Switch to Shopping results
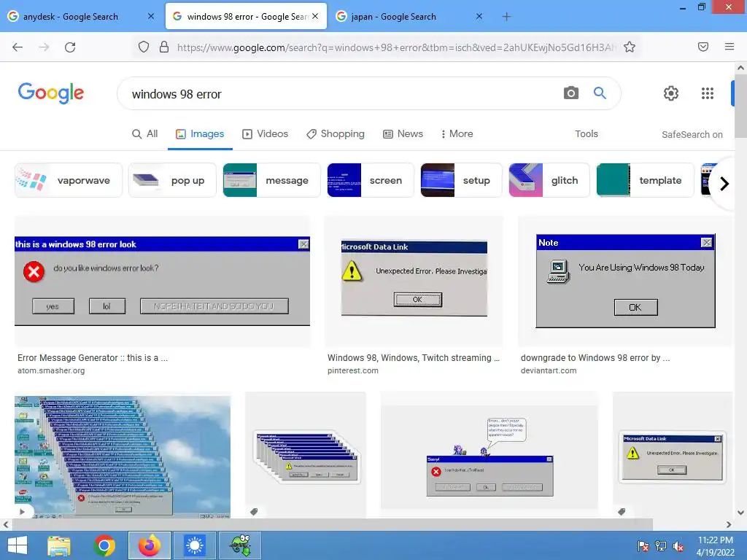Viewport: 747px width, 560px height. click(336, 134)
